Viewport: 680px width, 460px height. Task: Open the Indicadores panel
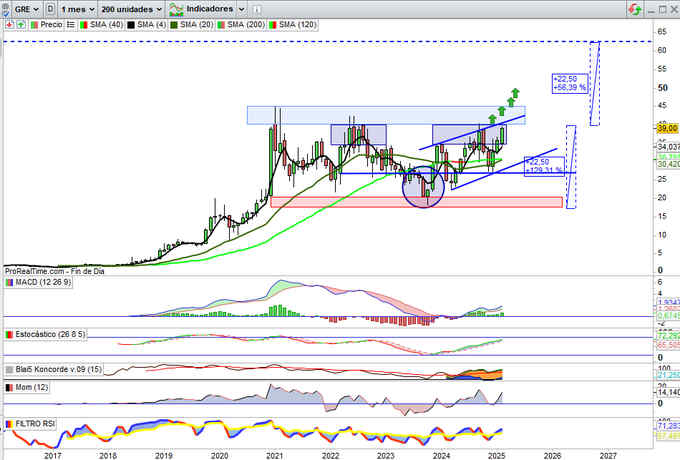click(209, 9)
